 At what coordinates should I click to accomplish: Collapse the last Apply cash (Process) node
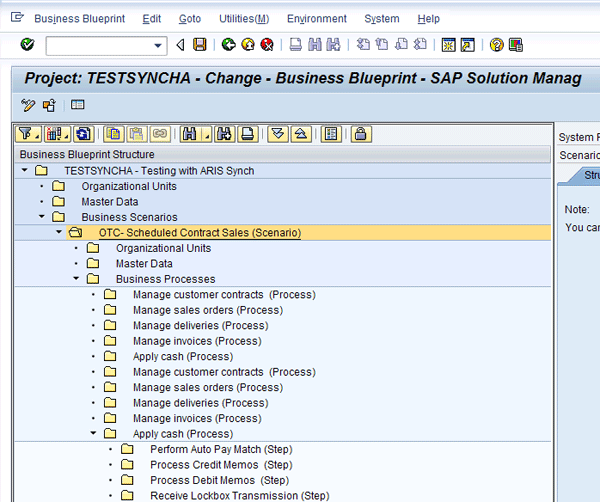(x=93, y=434)
